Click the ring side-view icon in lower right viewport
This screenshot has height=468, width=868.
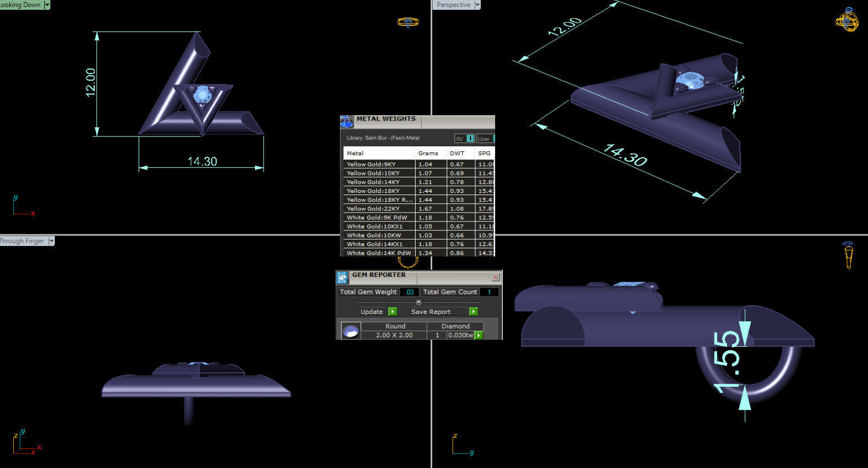[x=849, y=255]
